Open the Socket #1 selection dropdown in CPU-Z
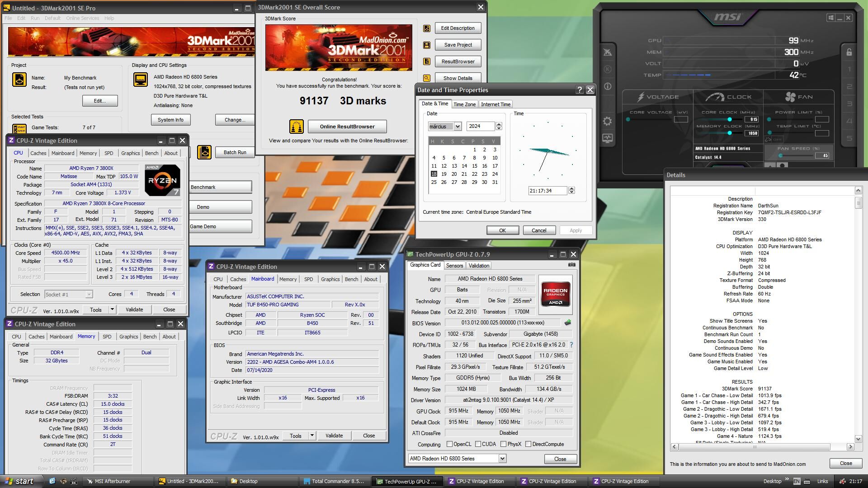 [x=89, y=295]
